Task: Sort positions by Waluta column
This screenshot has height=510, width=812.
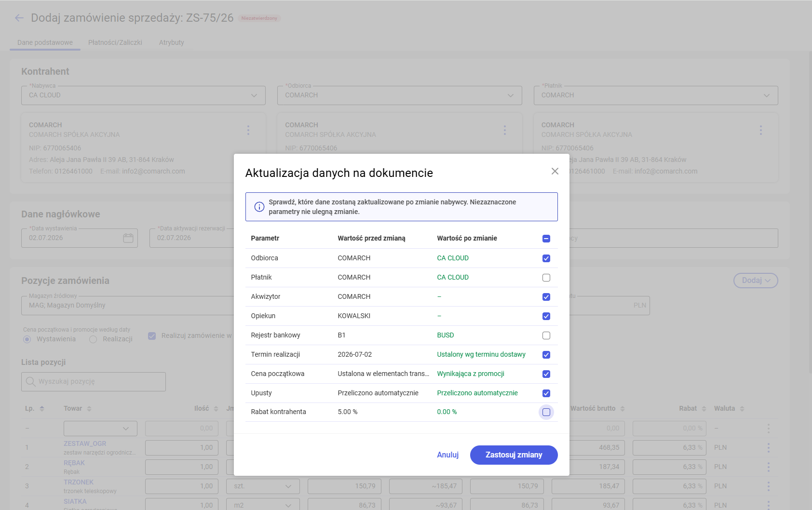Action: click(x=742, y=408)
